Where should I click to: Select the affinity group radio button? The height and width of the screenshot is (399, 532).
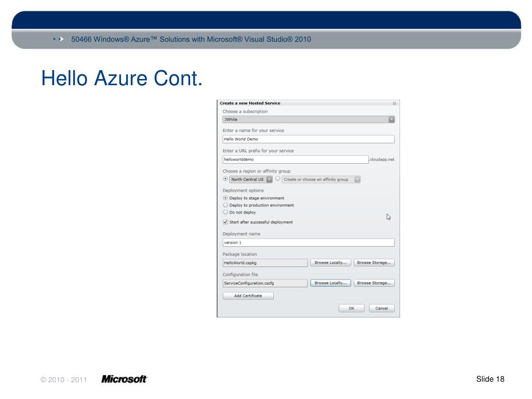point(278,179)
